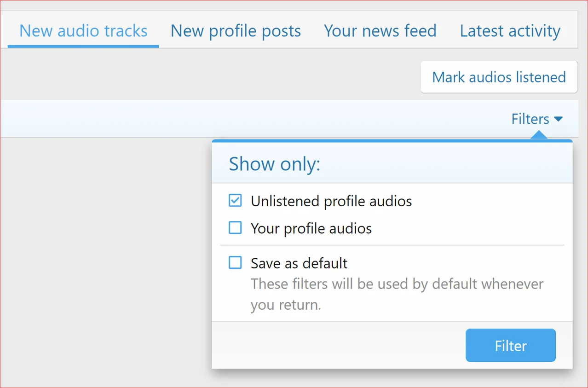Enable the Your profile audios checkbox

click(x=235, y=228)
